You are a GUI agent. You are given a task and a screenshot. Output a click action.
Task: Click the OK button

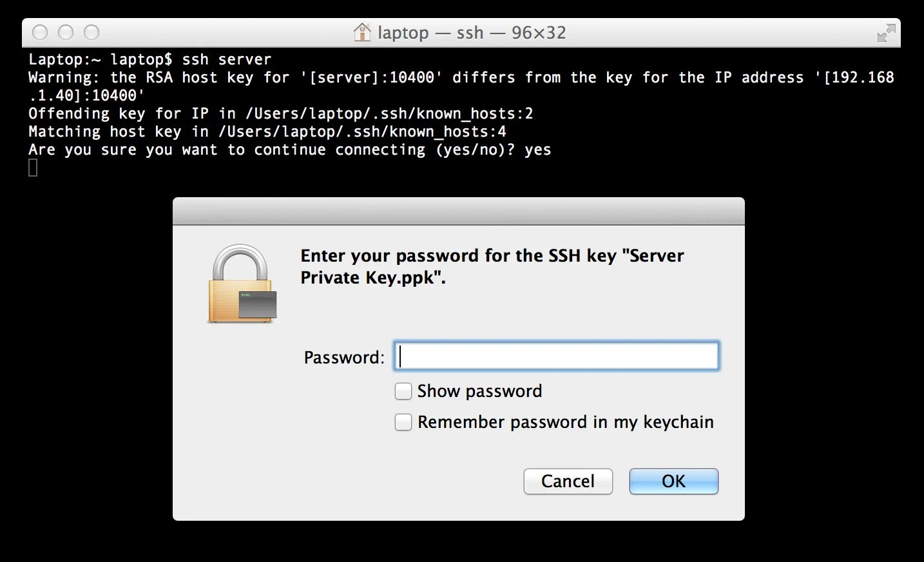673,481
